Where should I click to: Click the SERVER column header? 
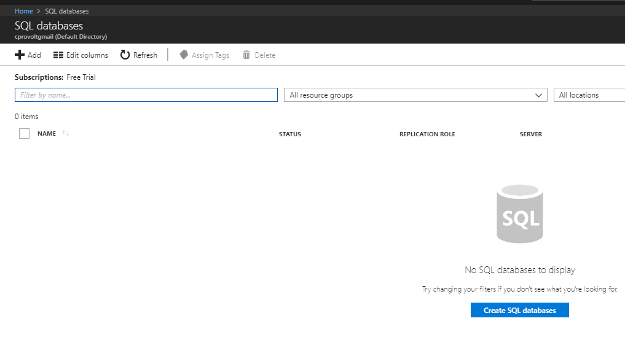click(x=531, y=134)
